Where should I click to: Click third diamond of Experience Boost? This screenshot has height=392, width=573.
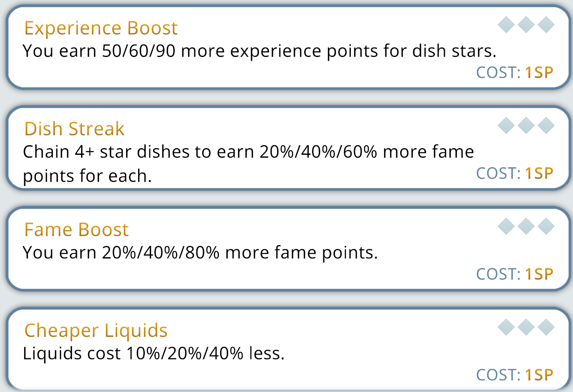pos(546,25)
